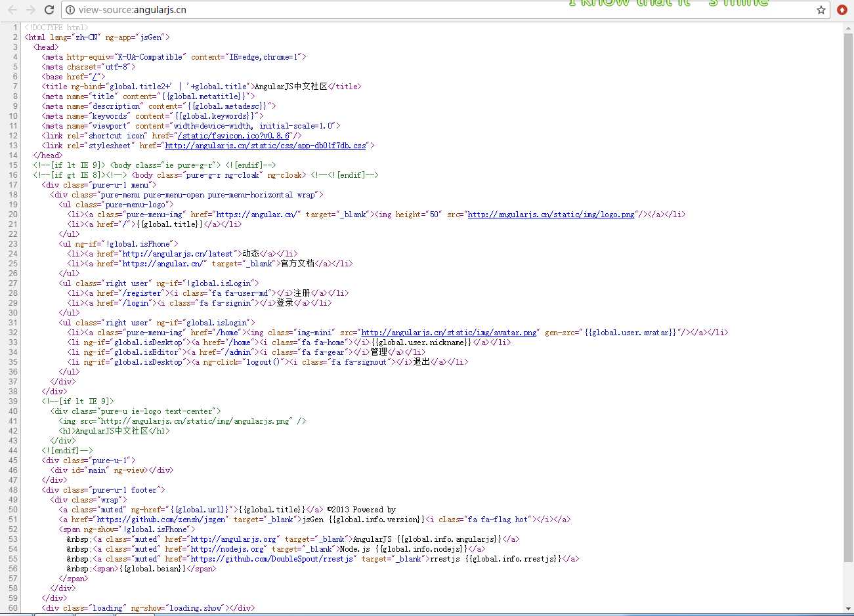Open the static/img/avatar.png source link

[449, 333]
